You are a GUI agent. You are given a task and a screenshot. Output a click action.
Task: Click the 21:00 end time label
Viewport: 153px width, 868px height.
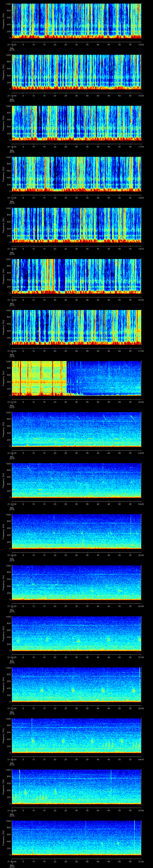pos(141,351)
